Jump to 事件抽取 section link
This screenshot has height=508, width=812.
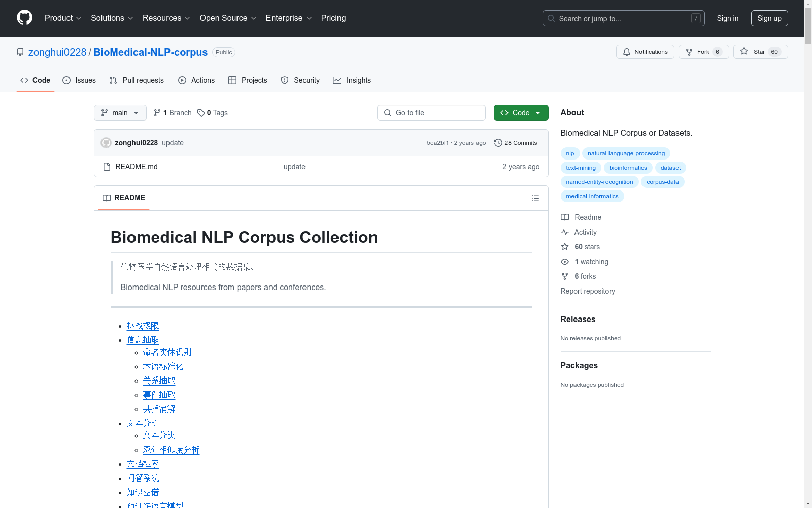pos(159,395)
